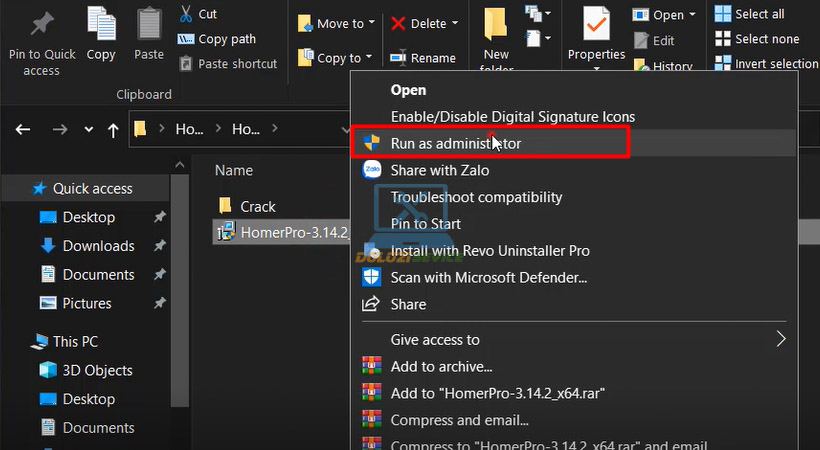
Task: Click the Cut scissors icon
Action: click(186, 14)
